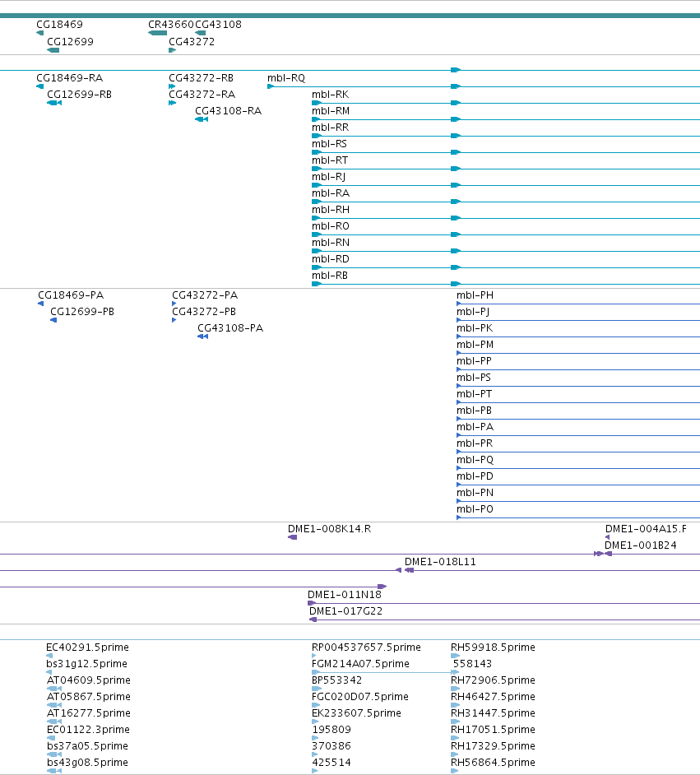700x775 pixels.
Task: Select the RP004537657.5prime EST label
Action: click(366, 647)
